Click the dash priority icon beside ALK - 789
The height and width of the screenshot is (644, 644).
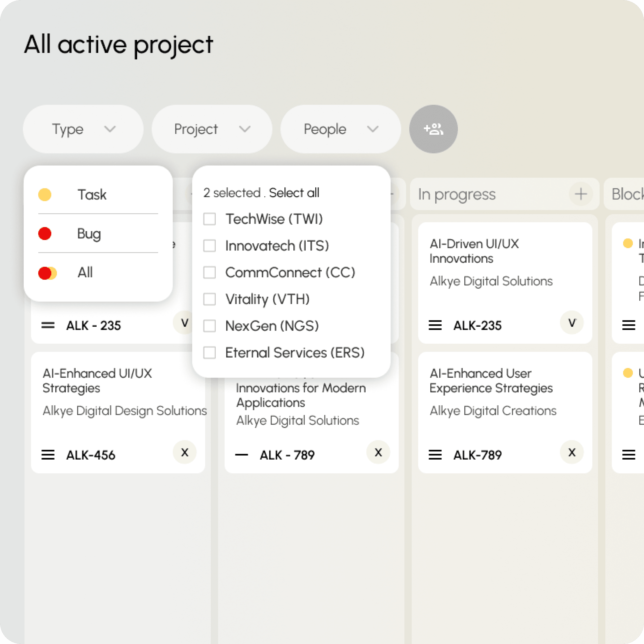[x=241, y=455]
